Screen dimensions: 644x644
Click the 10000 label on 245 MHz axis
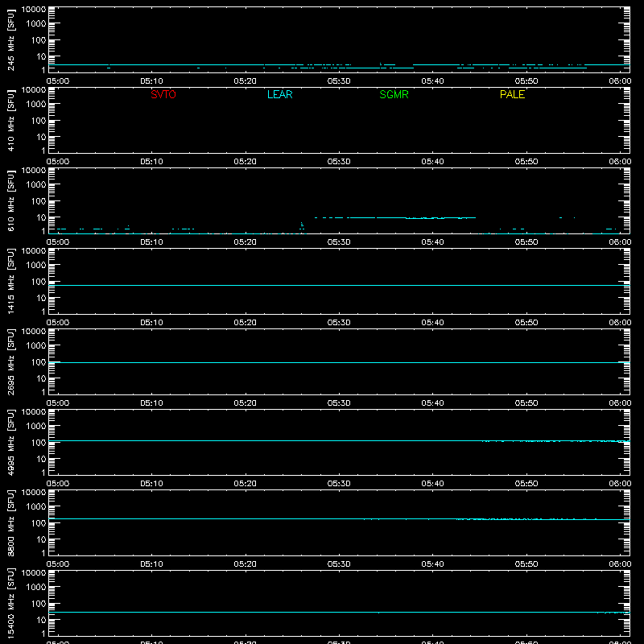pyautogui.click(x=34, y=10)
